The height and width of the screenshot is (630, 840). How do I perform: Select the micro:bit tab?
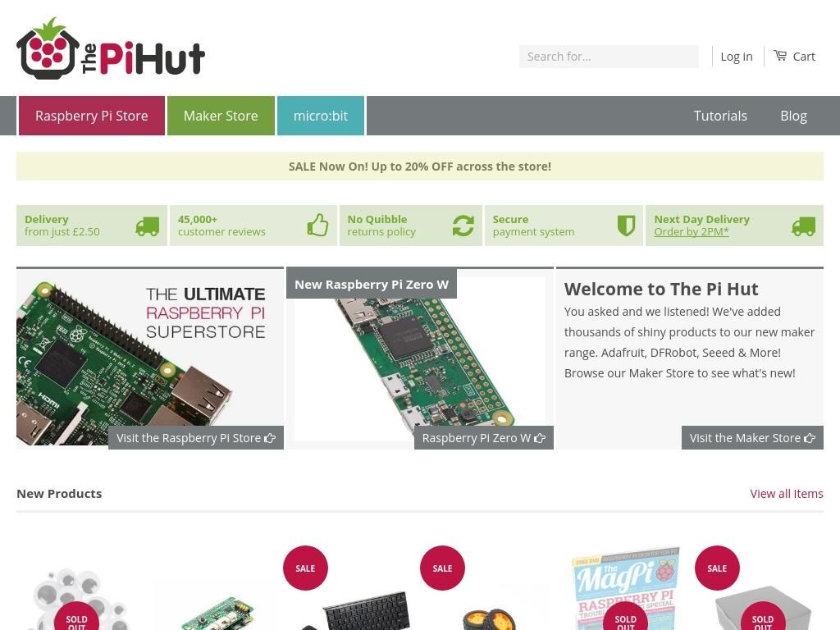click(321, 116)
